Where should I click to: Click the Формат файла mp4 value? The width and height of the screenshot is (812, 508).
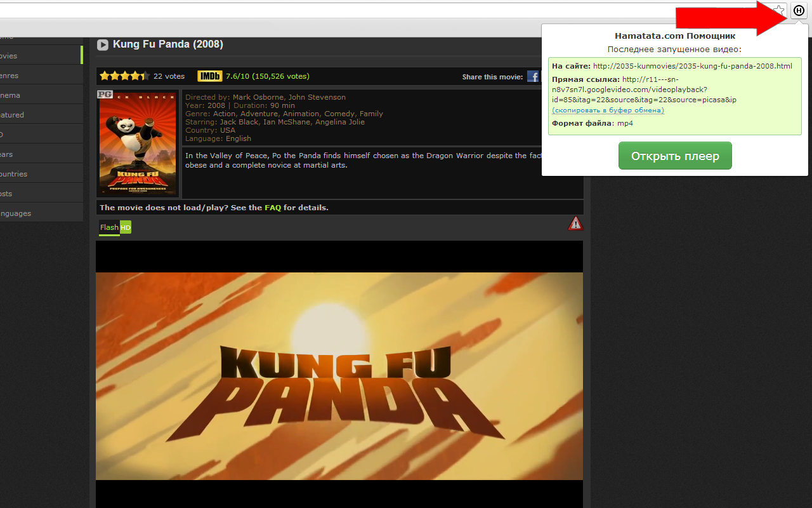pyautogui.click(x=625, y=123)
